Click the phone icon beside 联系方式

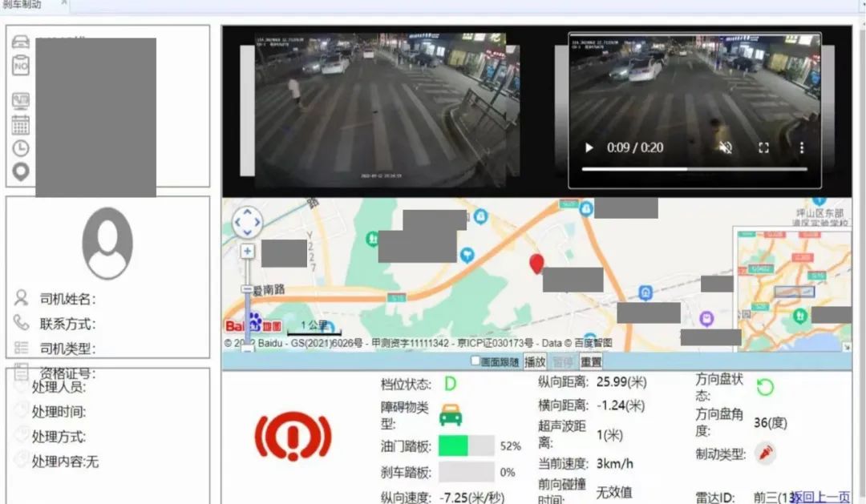pyautogui.click(x=21, y=322)
